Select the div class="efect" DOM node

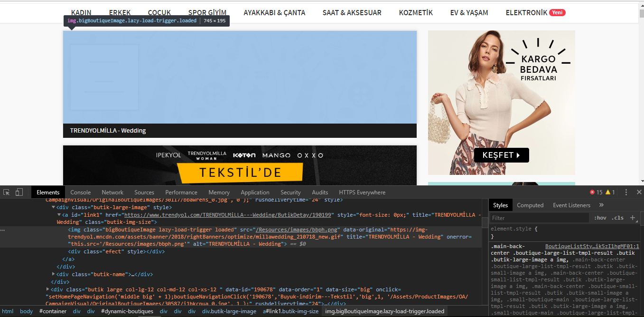pyautogui.click(x=116, y=251)
